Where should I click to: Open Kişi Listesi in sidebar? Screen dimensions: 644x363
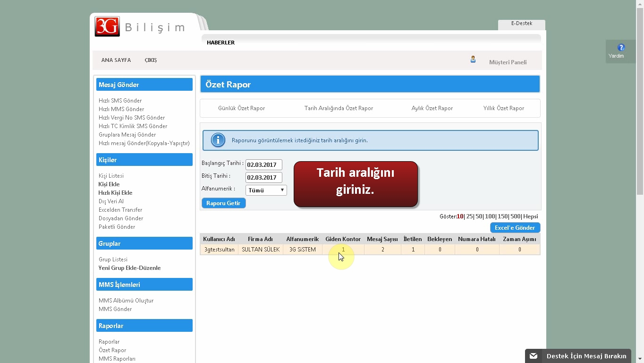111,176
